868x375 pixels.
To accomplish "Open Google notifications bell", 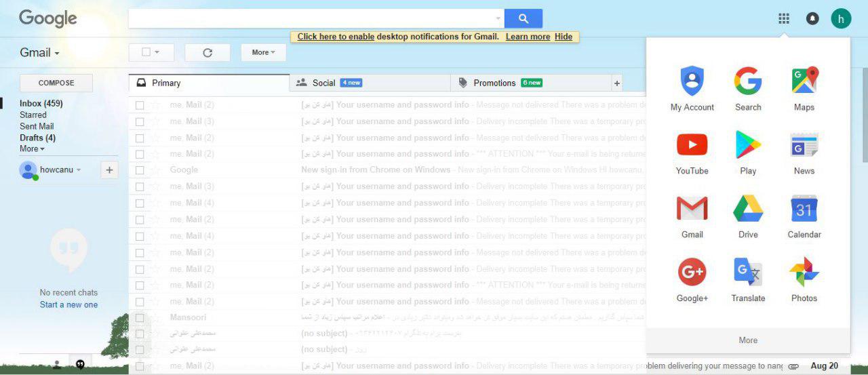I will (812, 18).
